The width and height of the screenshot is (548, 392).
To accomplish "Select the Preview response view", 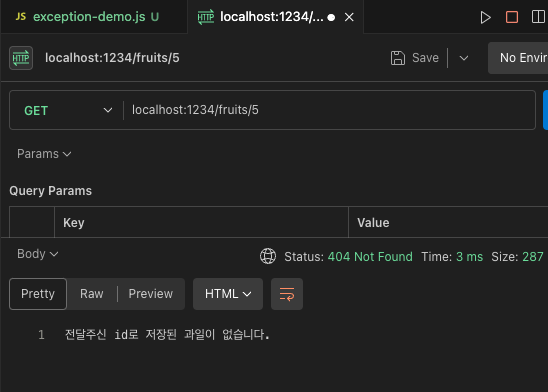I will point(151,294).
